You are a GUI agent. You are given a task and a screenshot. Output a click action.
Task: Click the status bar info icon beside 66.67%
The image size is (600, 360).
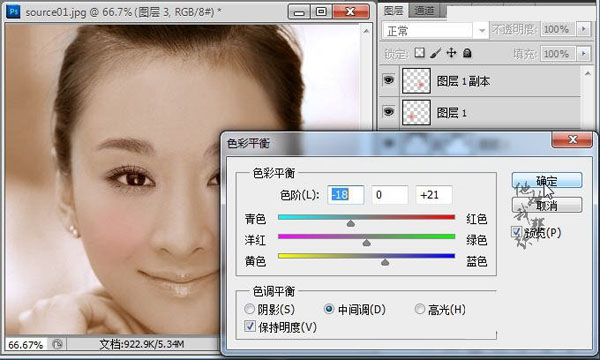57,344
